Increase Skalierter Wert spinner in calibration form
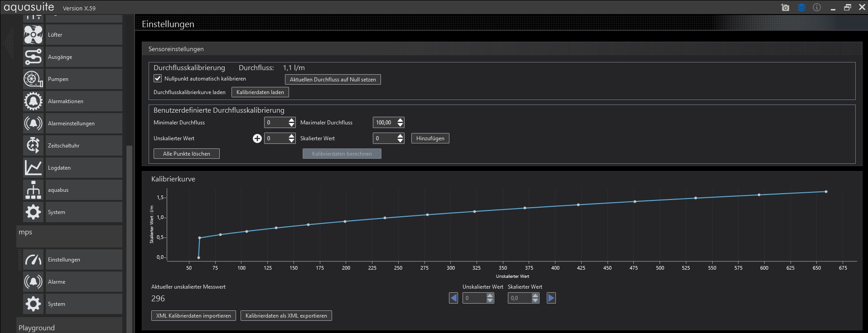 pyautogui.click(x=400, y=136)
